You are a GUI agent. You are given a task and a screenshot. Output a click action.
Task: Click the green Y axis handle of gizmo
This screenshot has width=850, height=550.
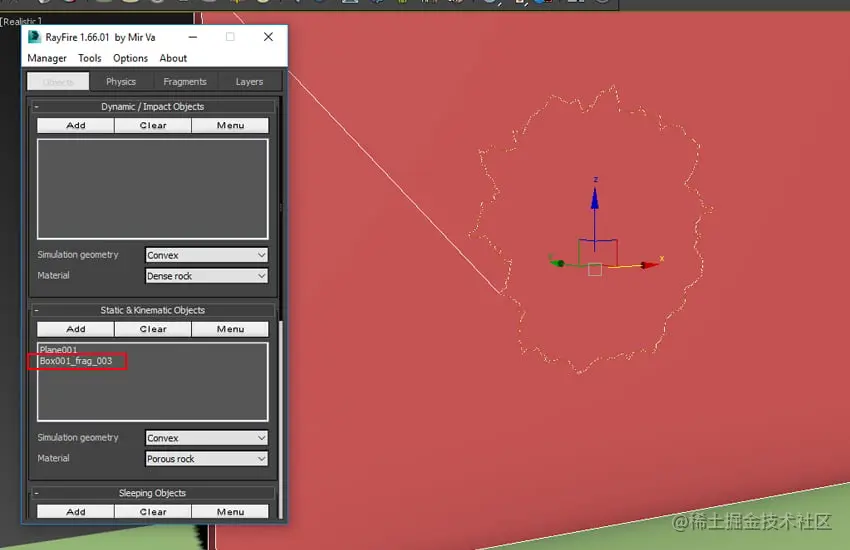click(x=557, y=263)
